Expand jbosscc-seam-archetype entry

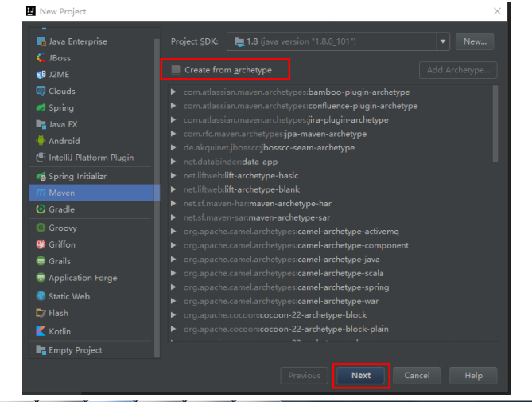click(173, 147)
